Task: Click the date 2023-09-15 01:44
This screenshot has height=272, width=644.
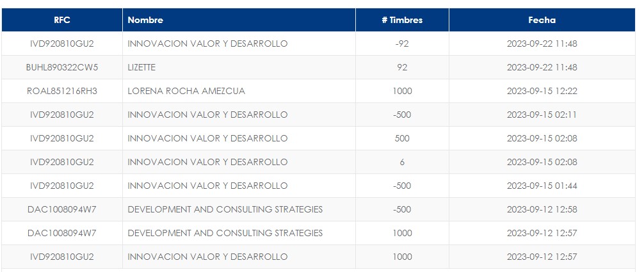Action: click(x=542, y=186)
